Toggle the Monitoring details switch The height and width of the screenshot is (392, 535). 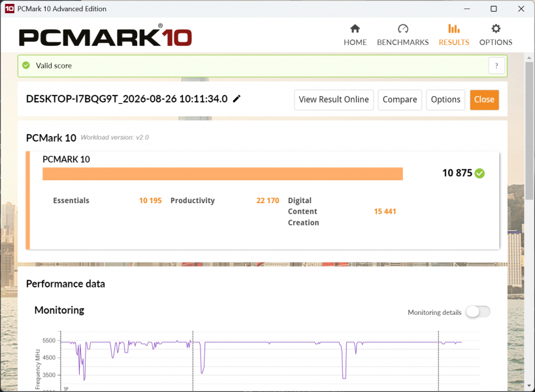click(478, 312)
